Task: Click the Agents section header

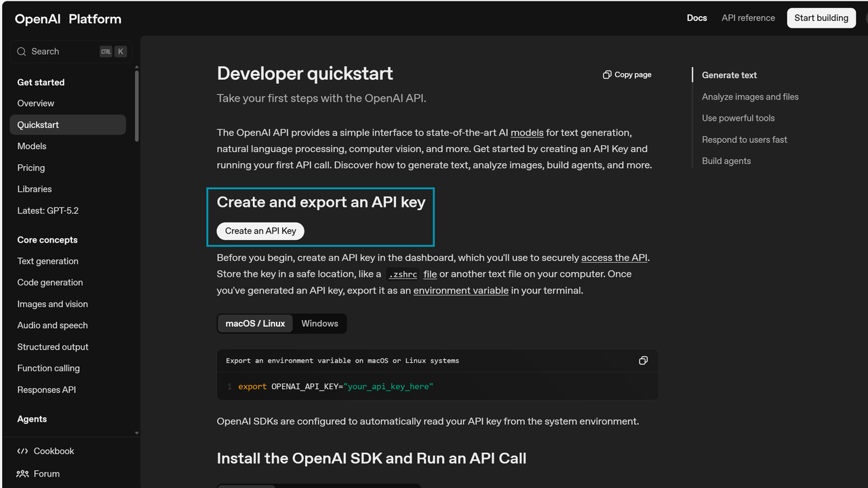Action: point(32,419)
